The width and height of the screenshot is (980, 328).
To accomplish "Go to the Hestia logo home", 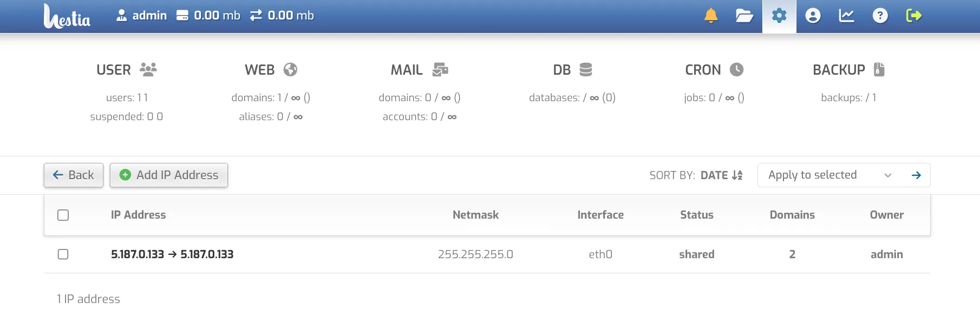I will [x=67, y=16].
